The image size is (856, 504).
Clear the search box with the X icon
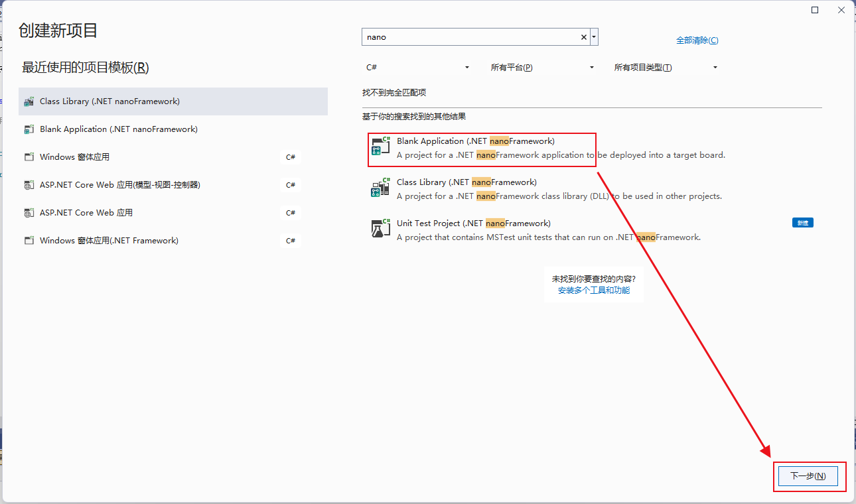coord(584,37)
